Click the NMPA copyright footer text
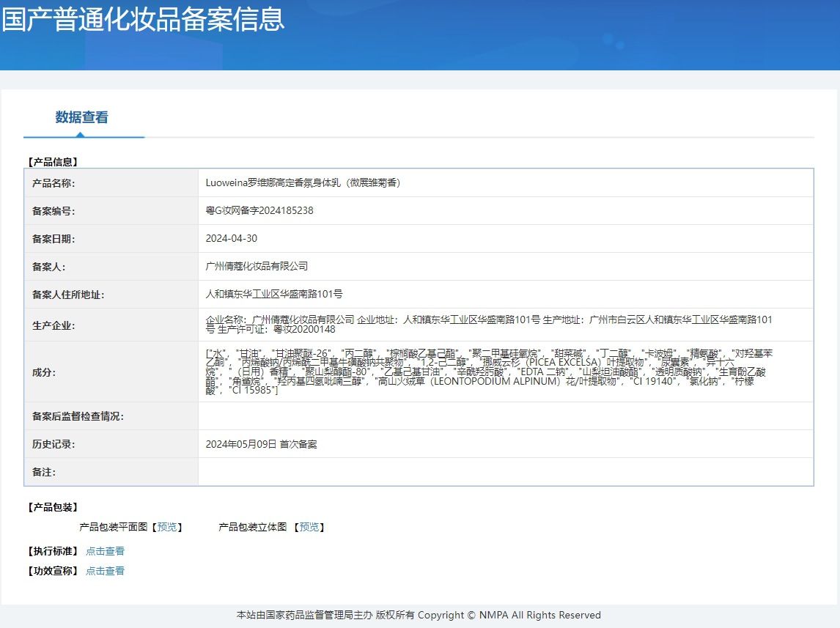This screenshot has width=840, height=628. (419, 615)
